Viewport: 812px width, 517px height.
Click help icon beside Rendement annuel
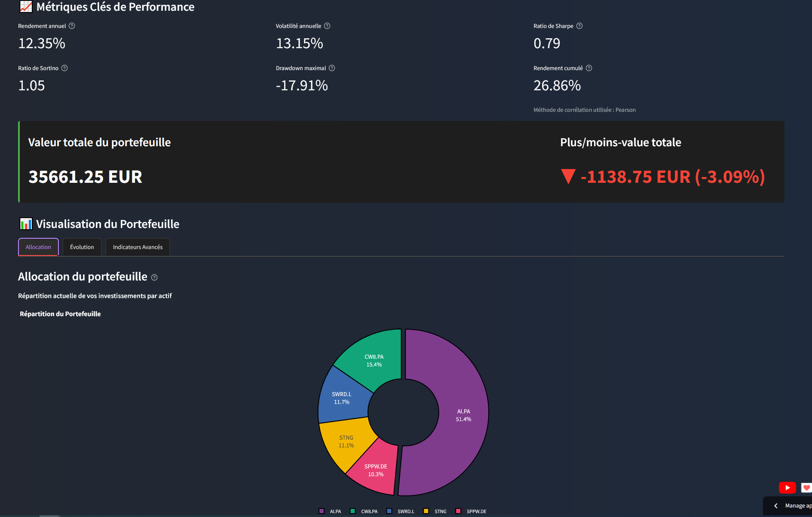72,26
